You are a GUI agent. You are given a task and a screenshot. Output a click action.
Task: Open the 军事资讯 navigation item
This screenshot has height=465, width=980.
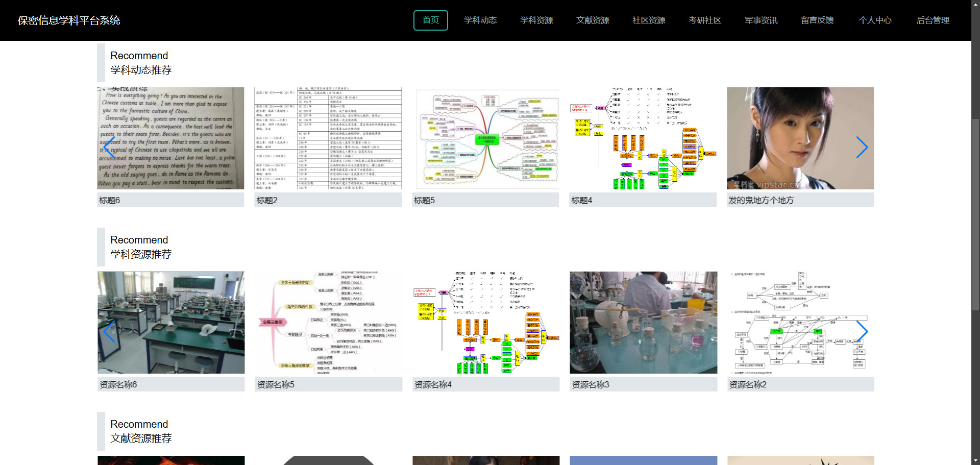[761, 20]
